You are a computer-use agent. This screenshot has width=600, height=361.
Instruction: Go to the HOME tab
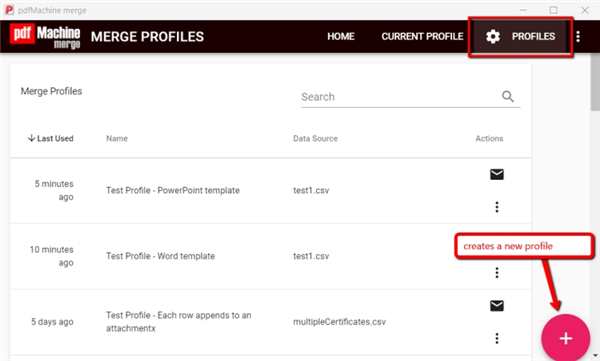[x=341, y=36]
